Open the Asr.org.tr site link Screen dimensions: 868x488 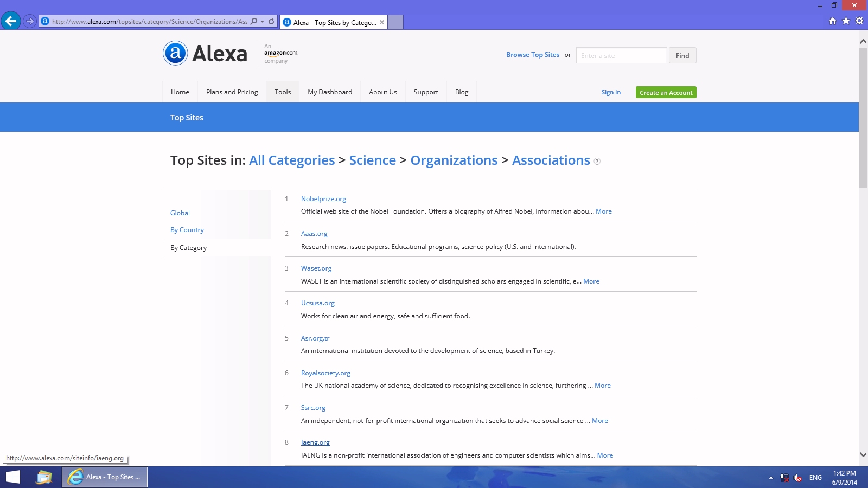(x=315, y=338)
